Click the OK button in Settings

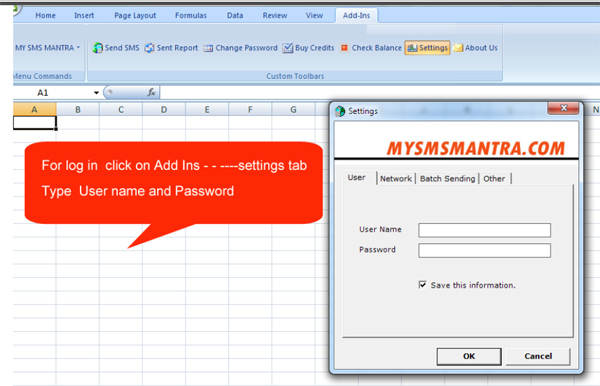pos(469,356)
